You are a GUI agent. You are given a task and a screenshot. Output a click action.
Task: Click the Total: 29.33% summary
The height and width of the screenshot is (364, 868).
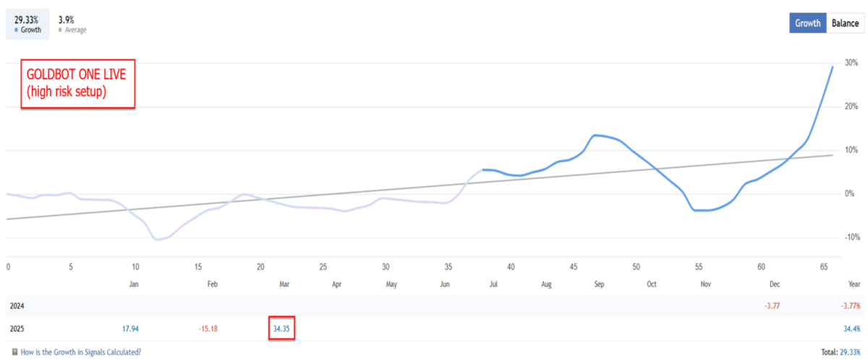click(x=841, y=352)
